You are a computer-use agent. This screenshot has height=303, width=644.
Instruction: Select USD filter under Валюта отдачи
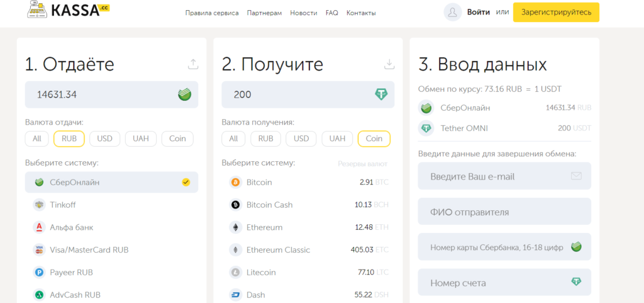(105, 139)
